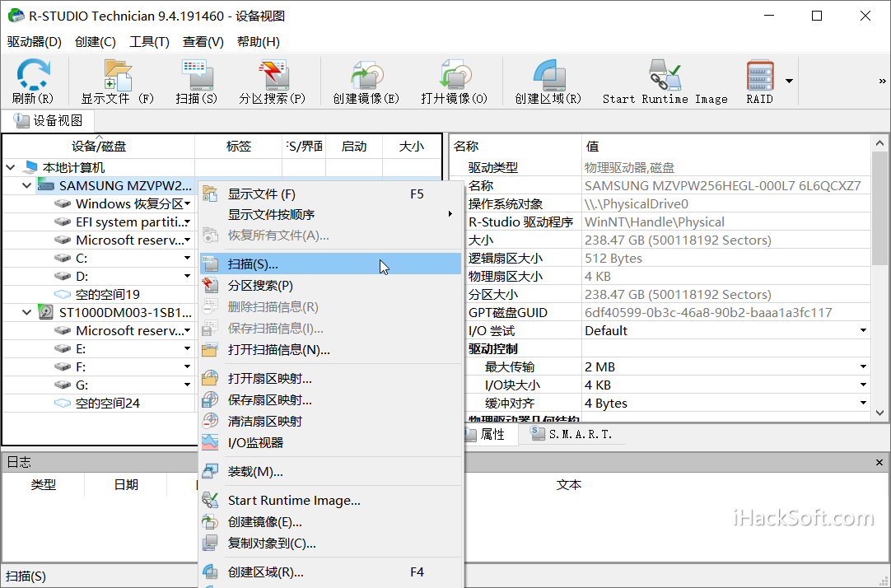This screenshot has height=588, width=891.
Task: Open the dropdown arrow on the E: row
Action: click(187, 348)
